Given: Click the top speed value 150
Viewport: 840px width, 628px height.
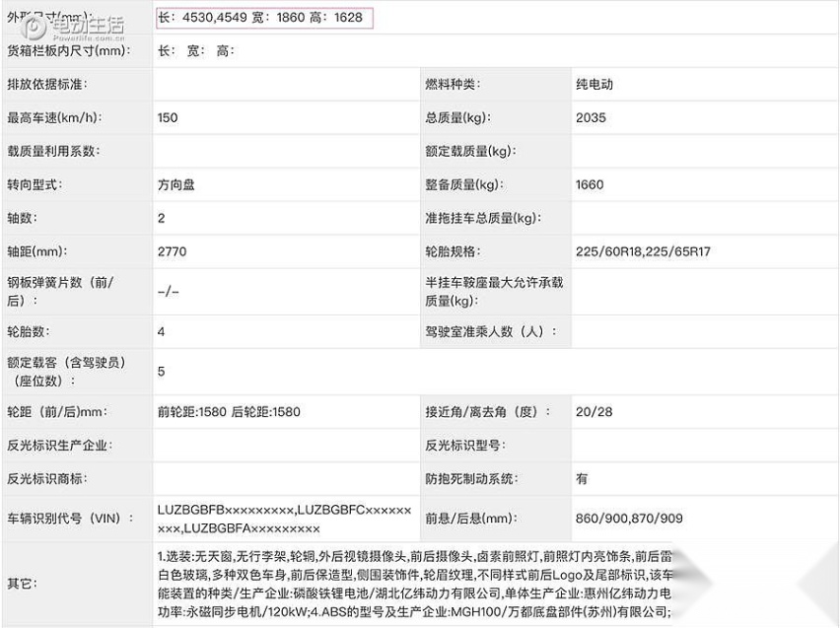Looking at the screenshot, I should coord(168,117).
